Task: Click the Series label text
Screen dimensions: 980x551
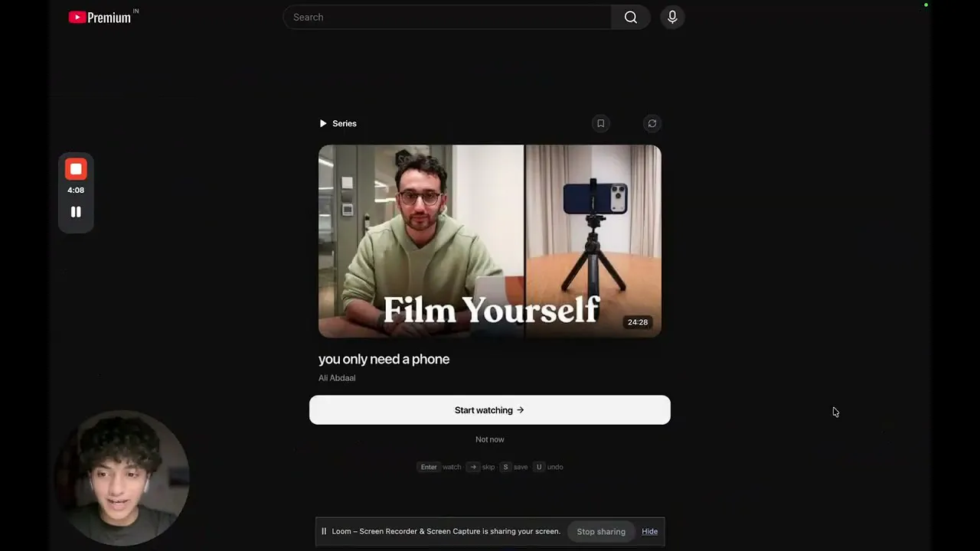Action: (345, 123)
